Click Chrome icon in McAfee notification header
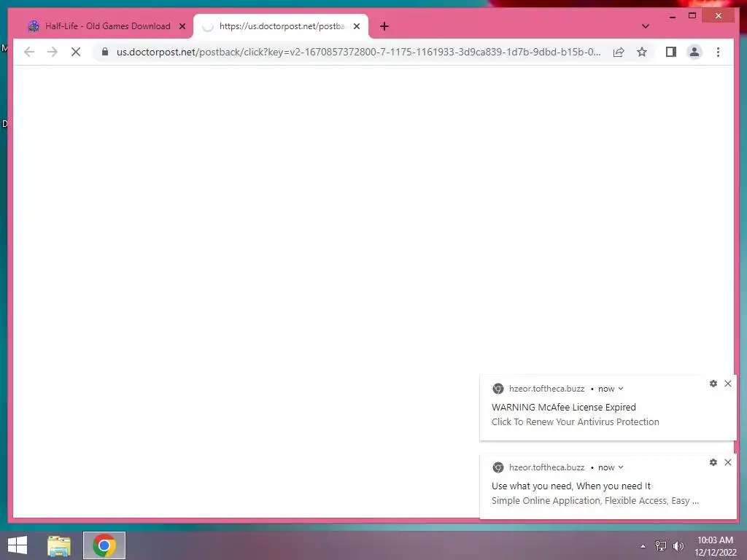This screenshot has height=560, width=747. (x=498, y=389)
